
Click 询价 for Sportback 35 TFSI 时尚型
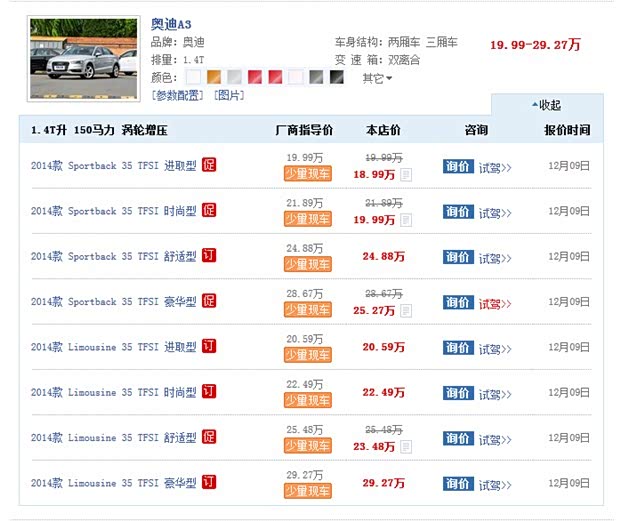(458, 212)
